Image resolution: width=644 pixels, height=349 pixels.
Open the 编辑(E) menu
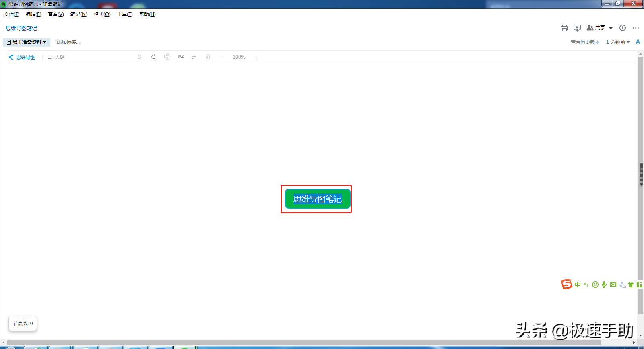pyautogui.click(x=33, y=14)
